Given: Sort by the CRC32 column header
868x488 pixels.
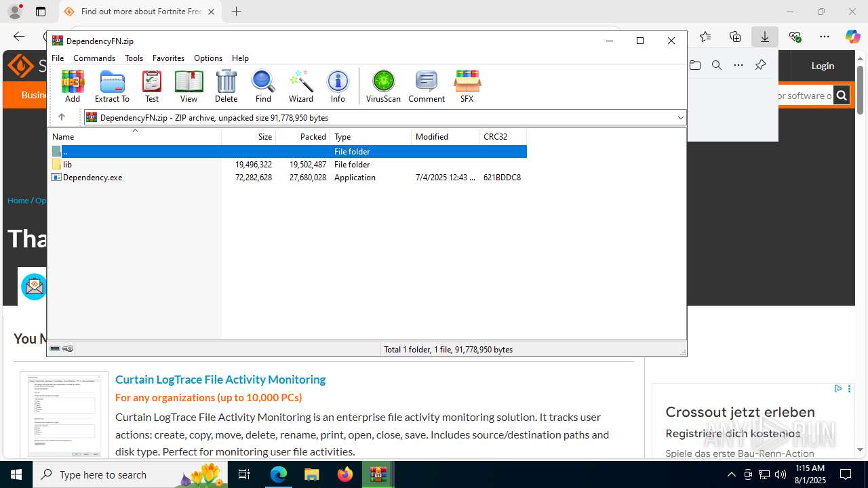Looking at the screenshot, I should (x=503, y=137).
